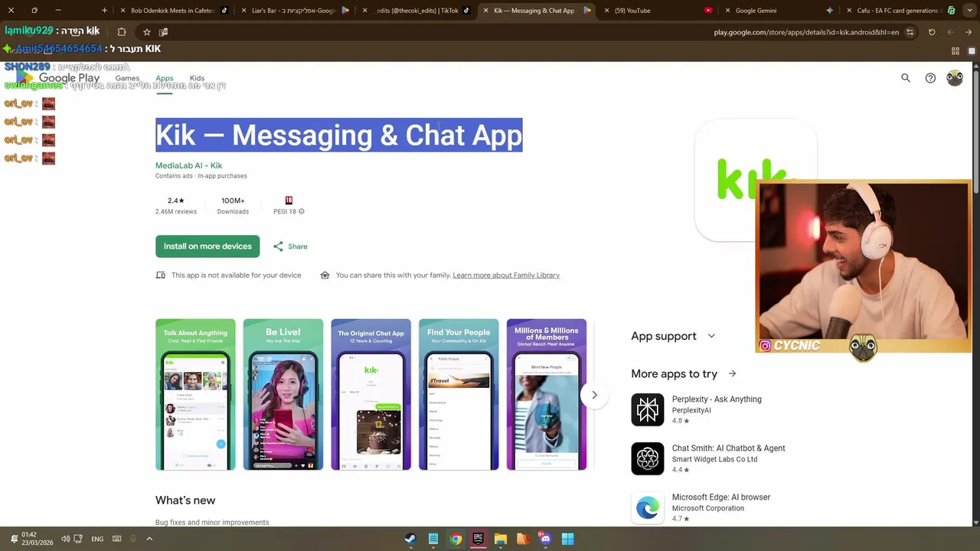980x551 pixels.
Task: Click the Family Library house icon
Action: (325, 275)
